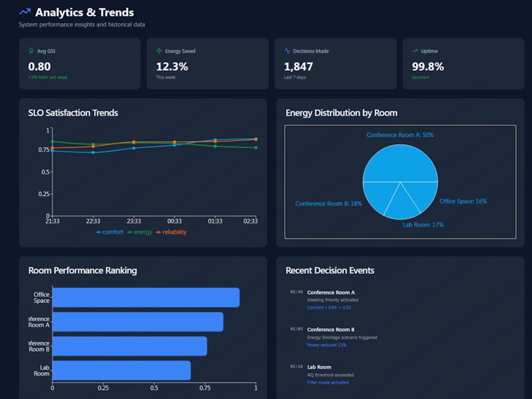Click the 21:33 axis label
The width and height of the screenshot is (532, 399).
click(52, 221)
